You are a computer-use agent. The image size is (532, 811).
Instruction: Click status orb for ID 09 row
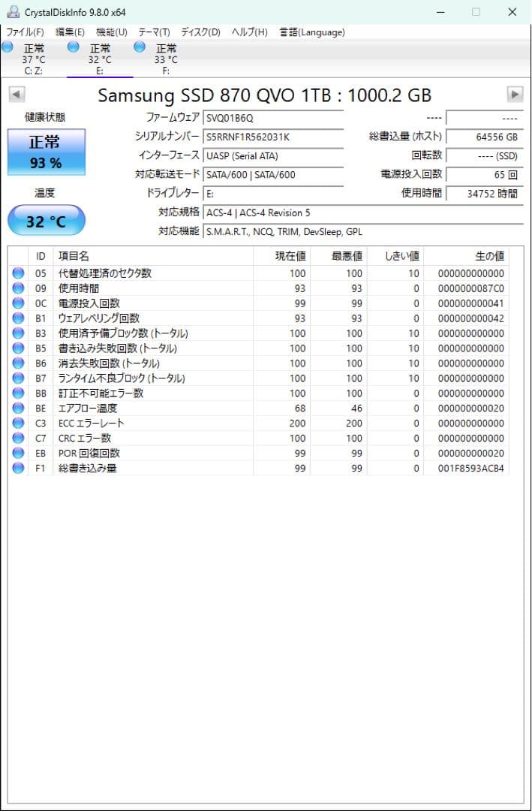[19, 288]
